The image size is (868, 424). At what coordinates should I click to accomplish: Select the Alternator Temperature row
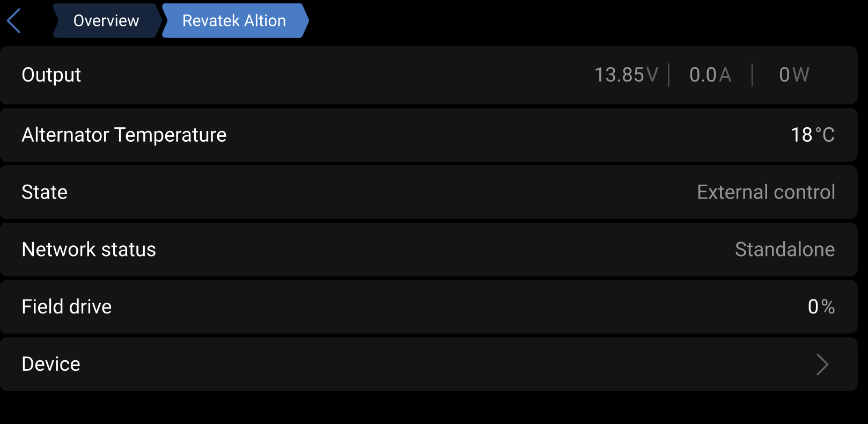(x=429, y=135)
